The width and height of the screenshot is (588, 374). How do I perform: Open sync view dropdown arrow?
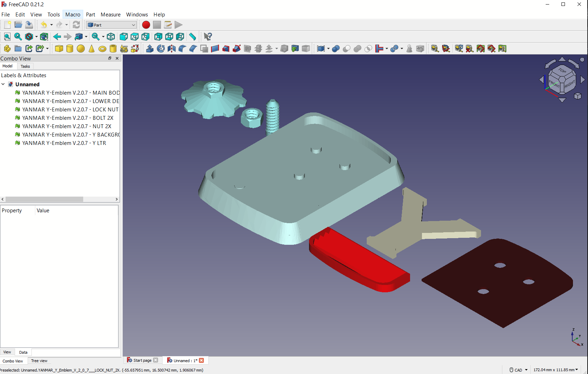coord(103,37)
